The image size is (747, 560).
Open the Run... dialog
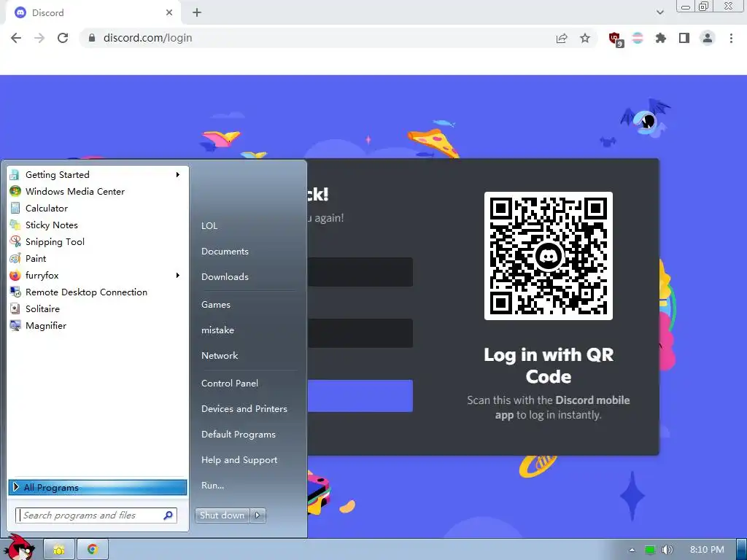click(x=213, y=486)
